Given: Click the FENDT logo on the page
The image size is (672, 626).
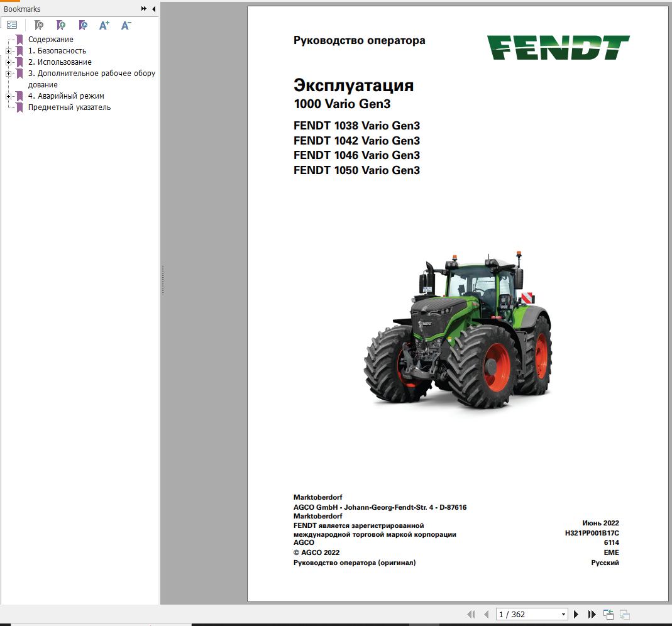Looking at the screenshot, I should (x=558, y=47).
